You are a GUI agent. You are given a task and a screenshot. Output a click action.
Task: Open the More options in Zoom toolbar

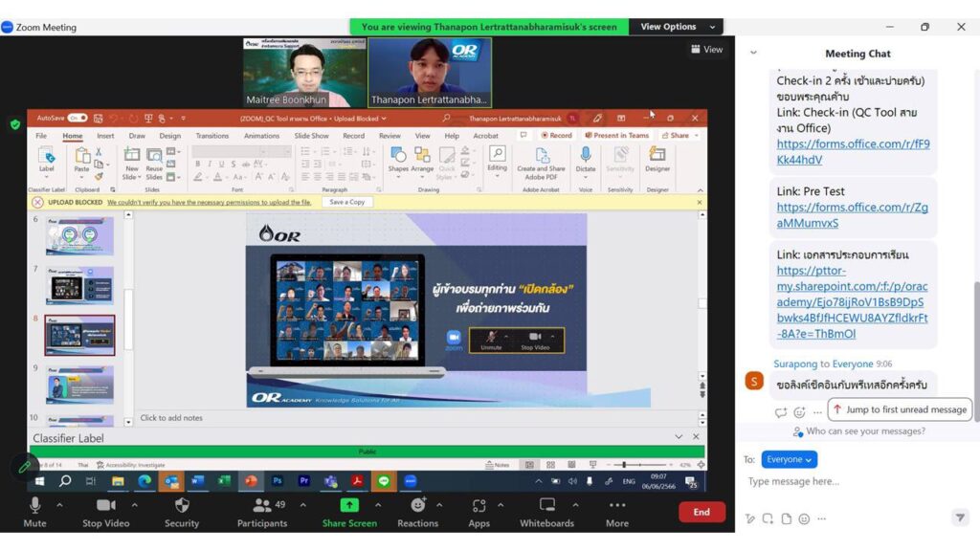(617, 513)
